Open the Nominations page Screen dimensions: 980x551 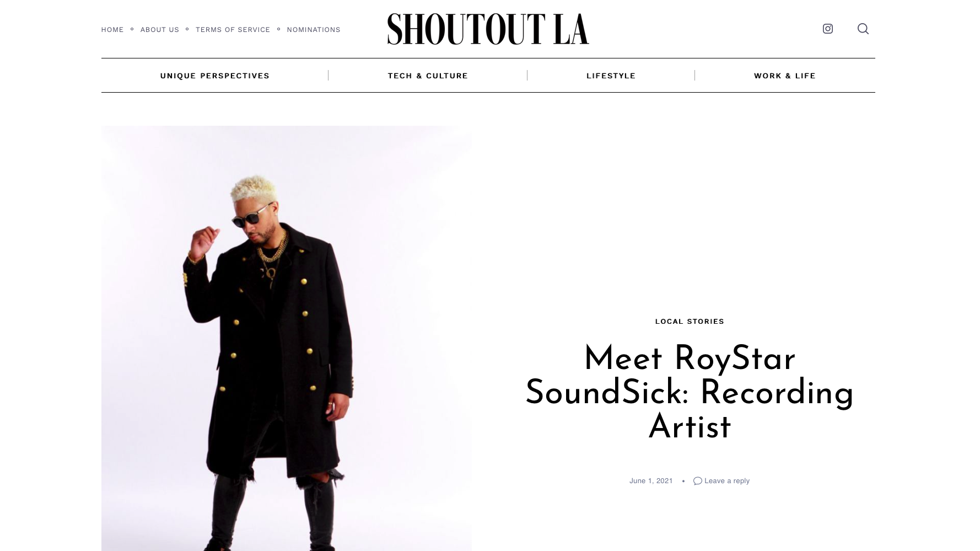point(314,30)
